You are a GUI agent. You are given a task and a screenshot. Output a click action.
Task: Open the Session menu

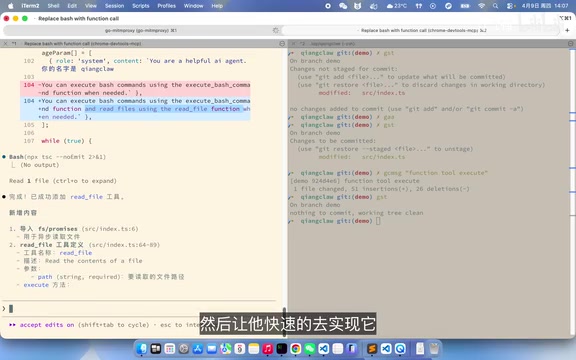114,6
